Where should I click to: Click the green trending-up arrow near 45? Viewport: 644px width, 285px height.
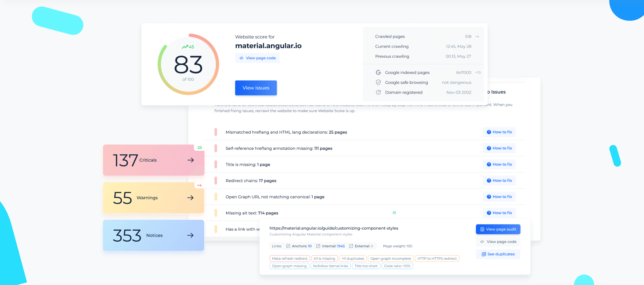185,47
